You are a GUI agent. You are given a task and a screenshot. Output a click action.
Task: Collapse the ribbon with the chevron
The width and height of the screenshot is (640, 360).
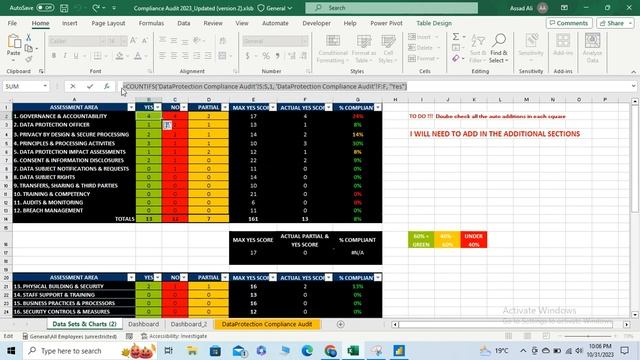pyautogui.click(x=633, y=71)
